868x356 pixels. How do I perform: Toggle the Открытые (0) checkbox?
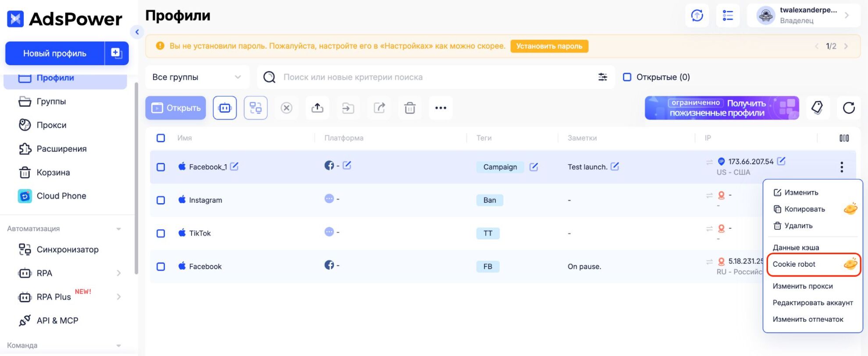[x=627, y=77]
